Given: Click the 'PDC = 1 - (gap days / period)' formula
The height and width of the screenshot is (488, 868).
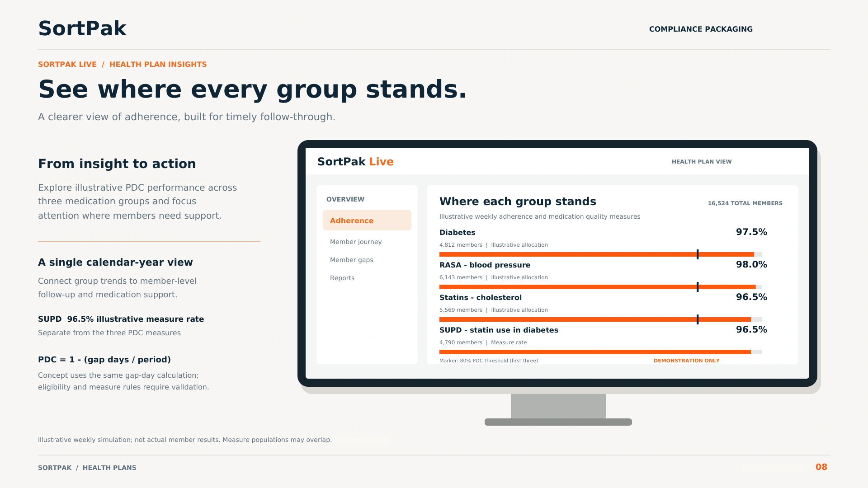Looking at the screenshot, I should (x=104, y=360).
